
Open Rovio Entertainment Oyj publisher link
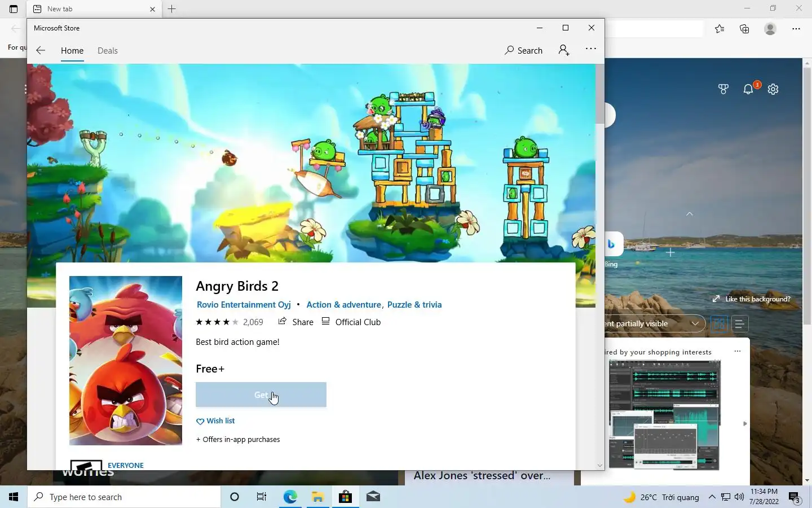coord(244,305)
